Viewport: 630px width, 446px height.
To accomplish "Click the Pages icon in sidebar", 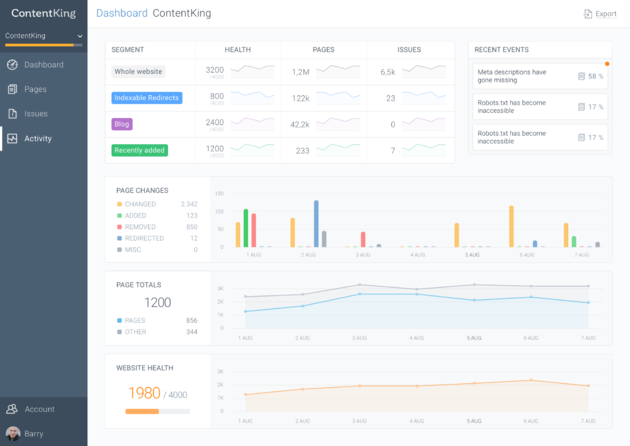I will click(x=12, y=89).
